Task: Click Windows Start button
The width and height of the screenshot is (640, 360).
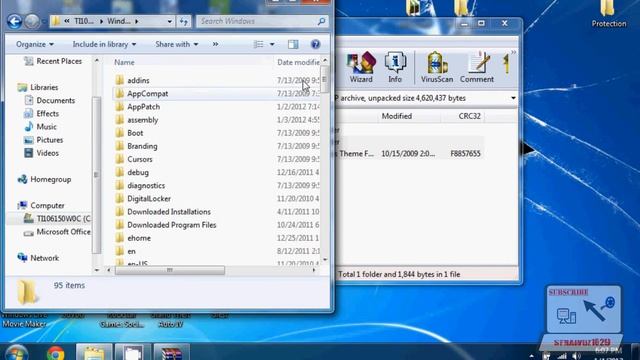Action: pos(16,353)
